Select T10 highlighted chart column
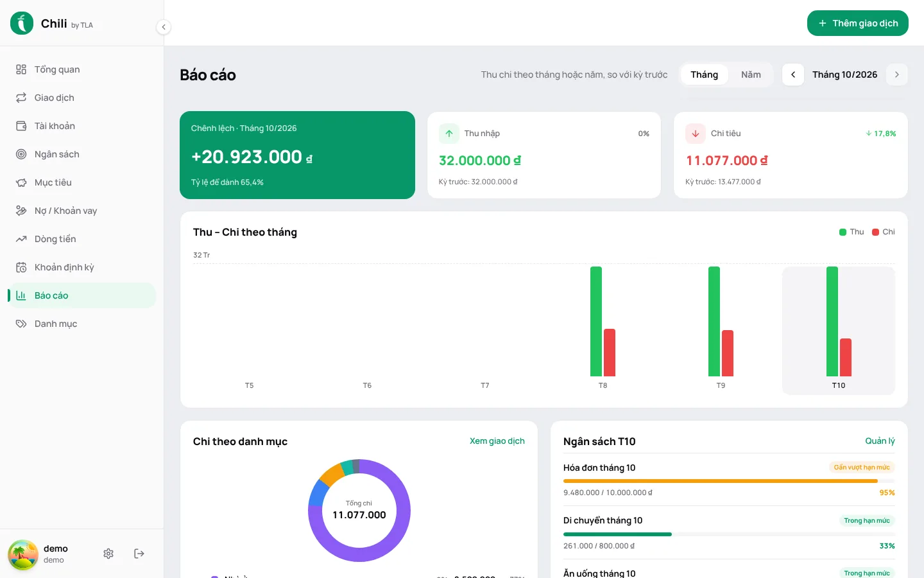The height and width of the screenshot is (578, 924). (839, 330)
